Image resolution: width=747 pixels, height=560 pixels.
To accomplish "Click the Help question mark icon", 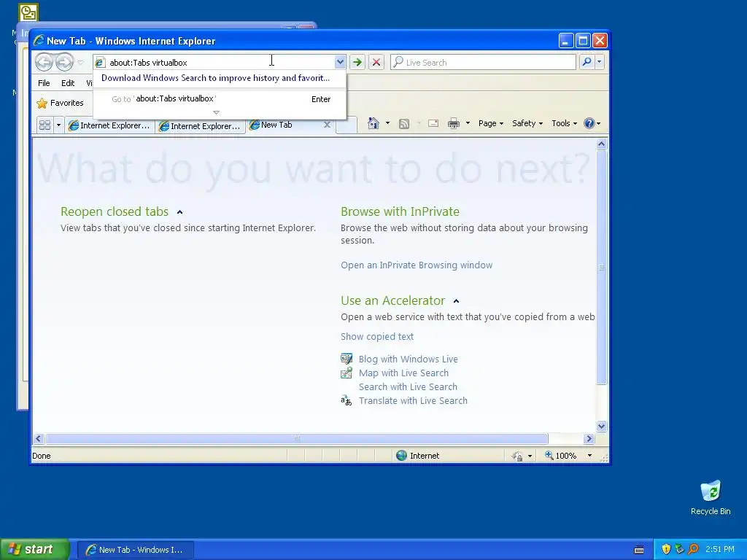I will [x=589, y=123].
